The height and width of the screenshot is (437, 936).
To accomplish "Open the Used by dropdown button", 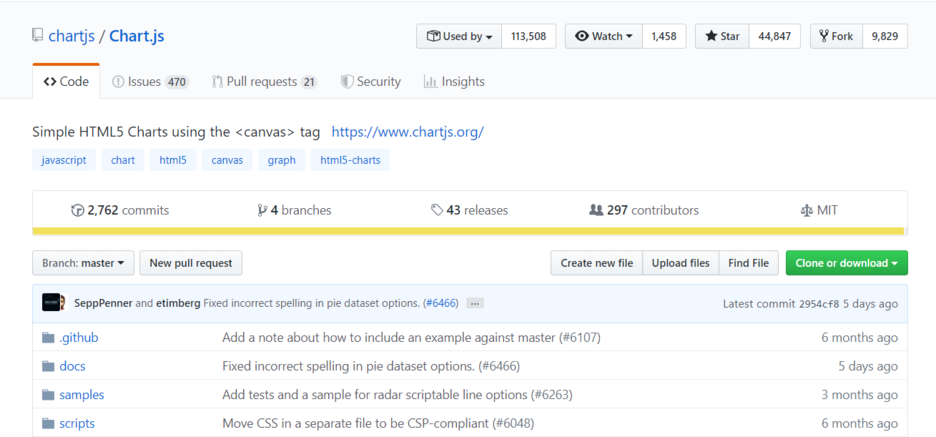I will pyautogui.click(x=459, y=36).
